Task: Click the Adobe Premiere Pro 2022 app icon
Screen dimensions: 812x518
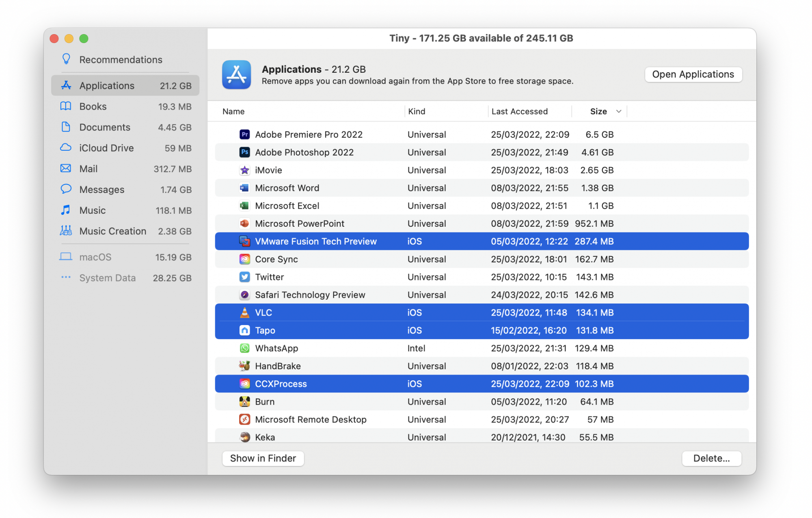Action: 244,134
